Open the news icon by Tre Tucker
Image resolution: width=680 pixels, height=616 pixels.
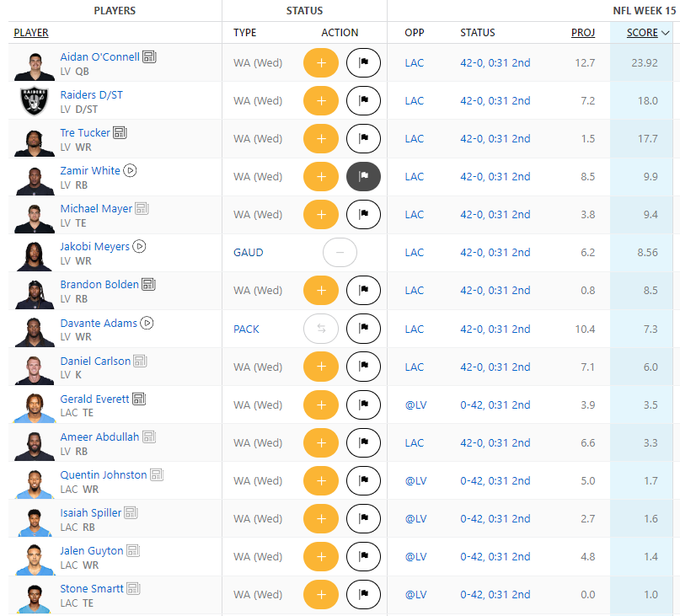point(120,133)
